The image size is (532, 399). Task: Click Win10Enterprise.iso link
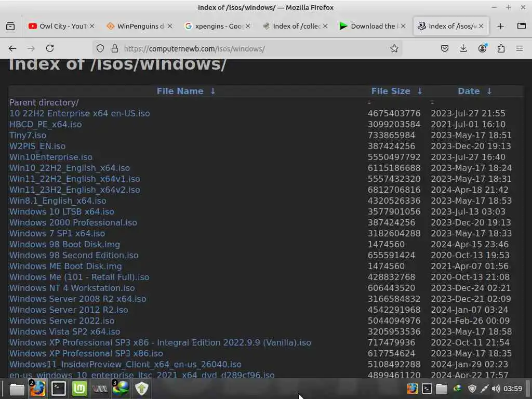(51, 157)
